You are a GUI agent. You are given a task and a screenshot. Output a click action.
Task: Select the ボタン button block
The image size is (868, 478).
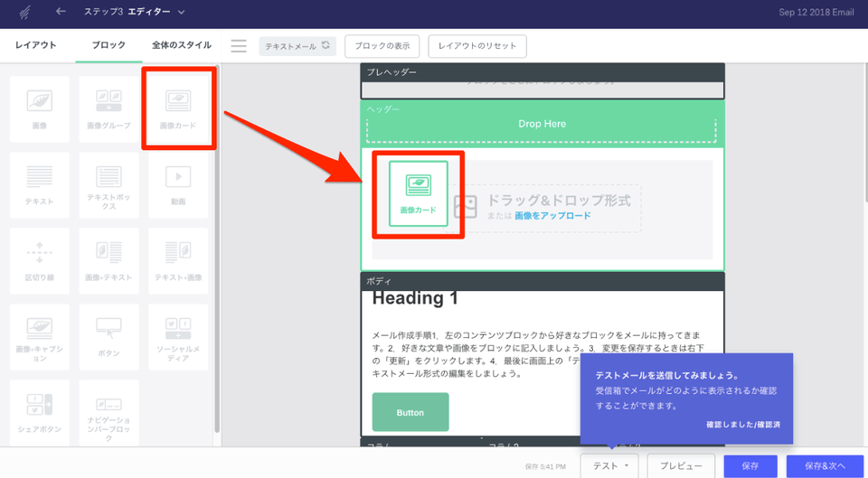[x=108, y=337]
